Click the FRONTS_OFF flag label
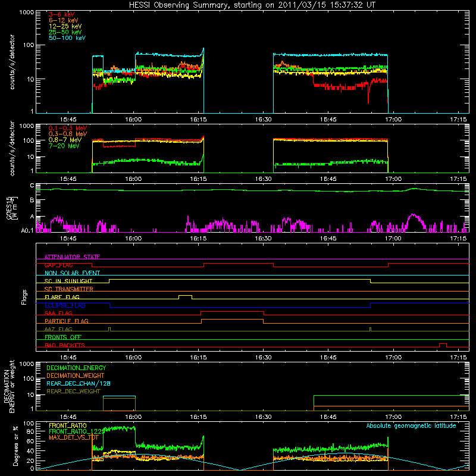Screen dimensions: 476x476 click(x=63, y=337)
